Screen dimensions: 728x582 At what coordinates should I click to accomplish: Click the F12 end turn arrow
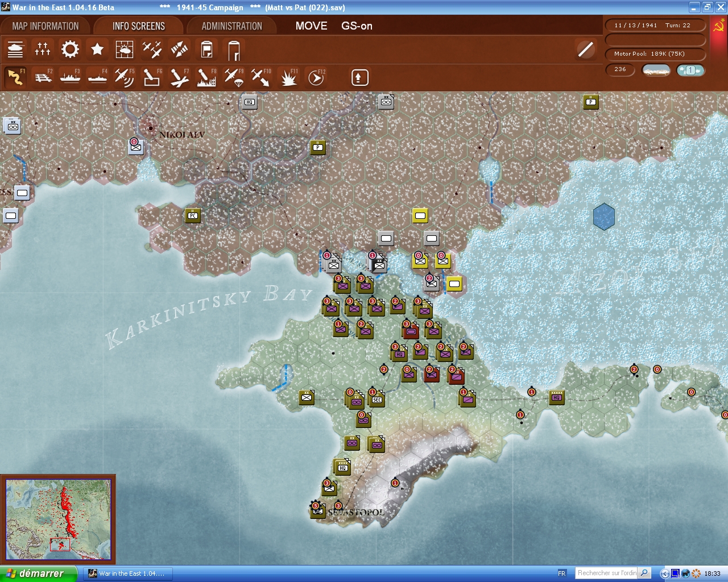[x=316, y=77]
